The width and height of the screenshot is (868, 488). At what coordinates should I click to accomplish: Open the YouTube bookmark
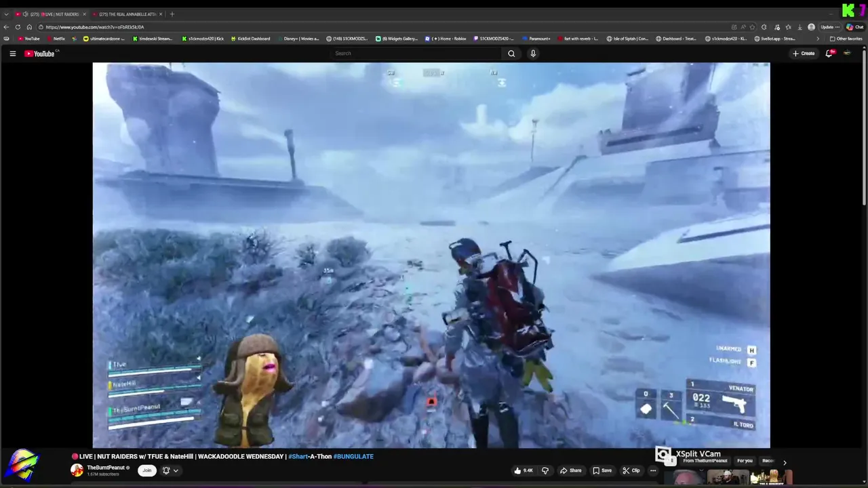click(x=28, y=39)
